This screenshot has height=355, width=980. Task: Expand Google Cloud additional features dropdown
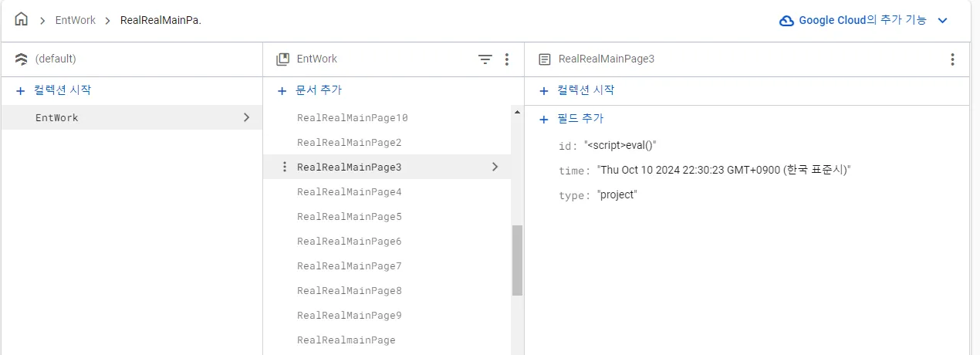941,21
